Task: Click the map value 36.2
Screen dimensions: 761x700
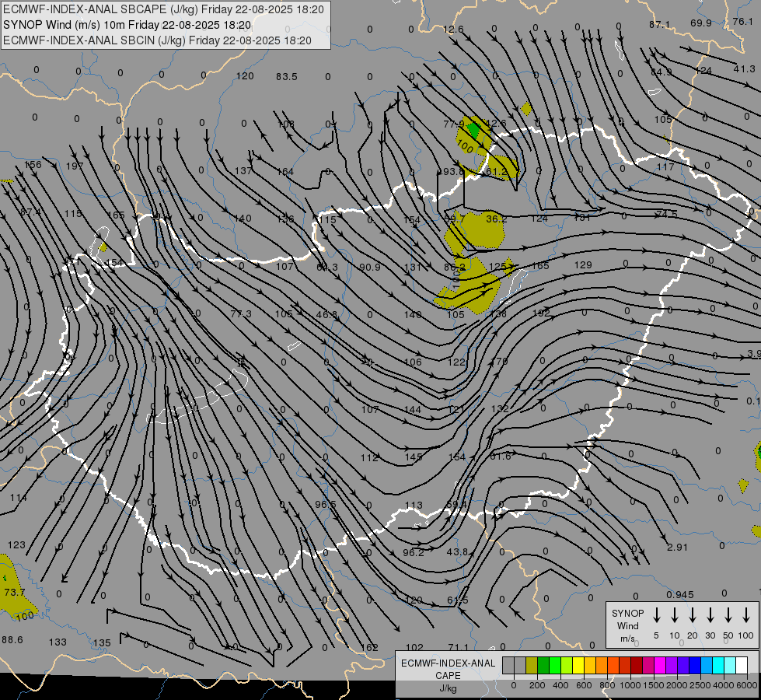Action: pyautogui.click(x=497, y=219)
